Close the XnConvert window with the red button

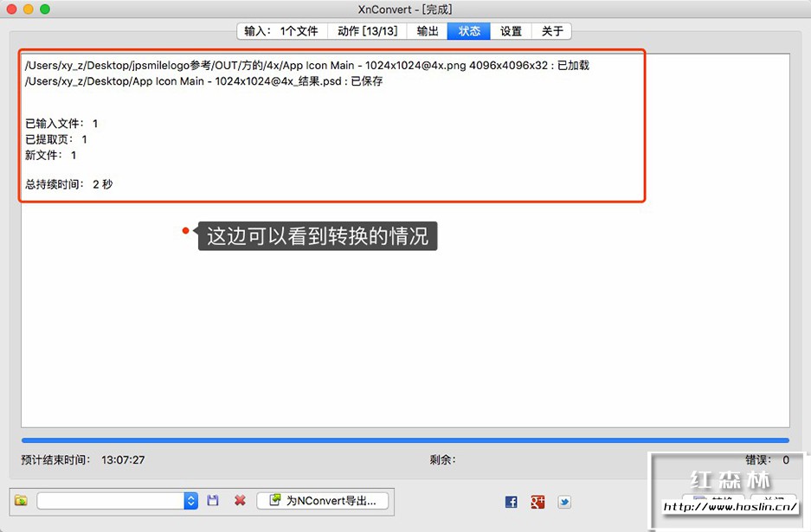11,9
